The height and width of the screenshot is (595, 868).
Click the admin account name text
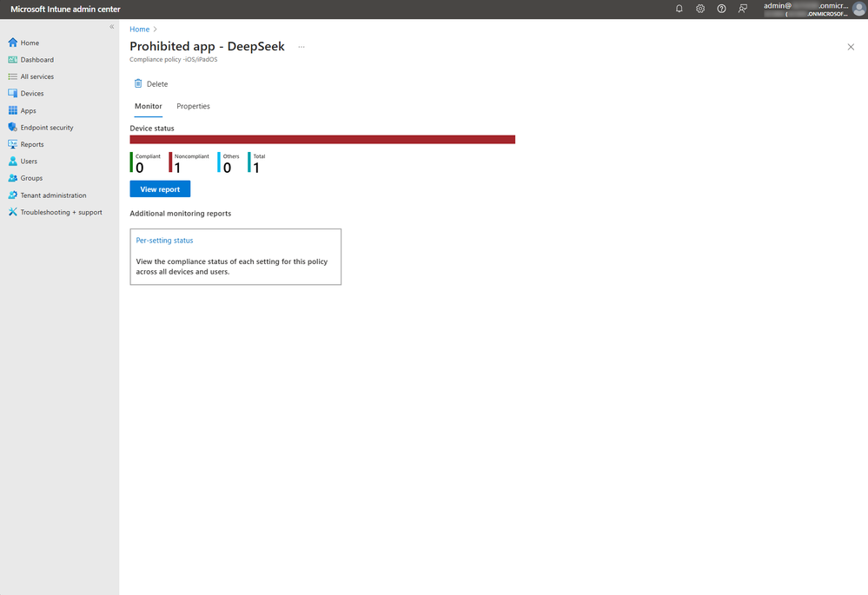(806, 6)
